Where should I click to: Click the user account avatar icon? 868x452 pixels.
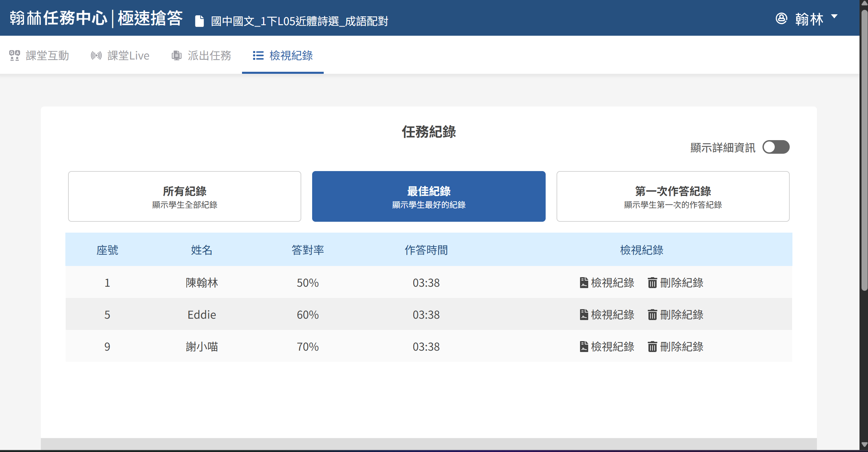click(781, 18)
